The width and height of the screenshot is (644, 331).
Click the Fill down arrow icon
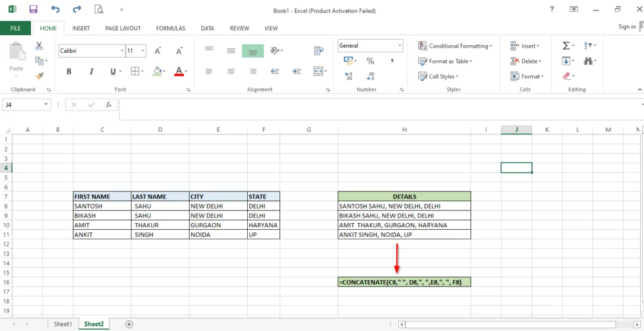[x=566, y=61]
